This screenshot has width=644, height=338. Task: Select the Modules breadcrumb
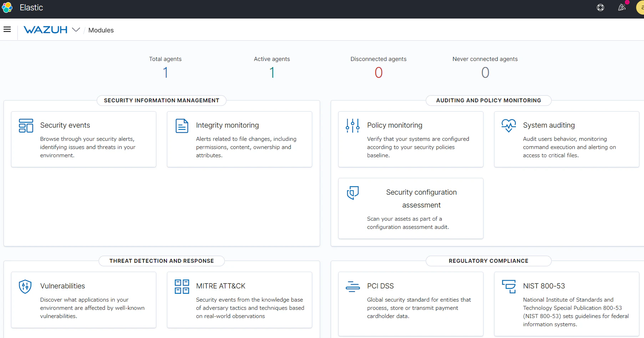pos(101,30)
